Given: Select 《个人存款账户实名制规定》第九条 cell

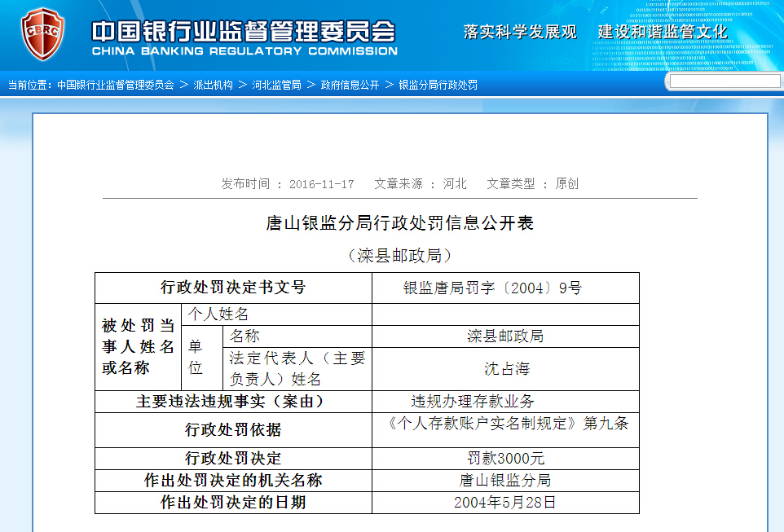Looking at the screenshot, I should coord(505,430).
